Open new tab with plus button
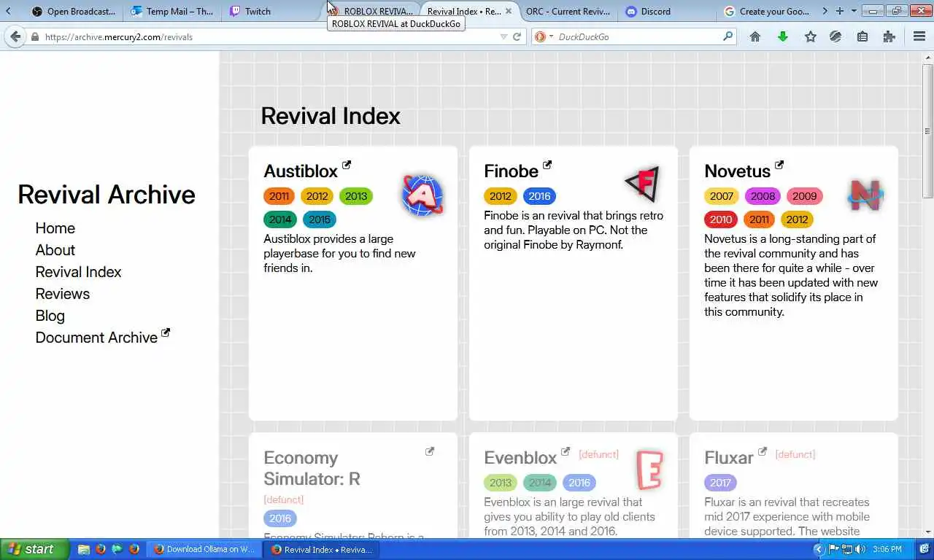Viewport: 934px width, 560px height. 839,11
